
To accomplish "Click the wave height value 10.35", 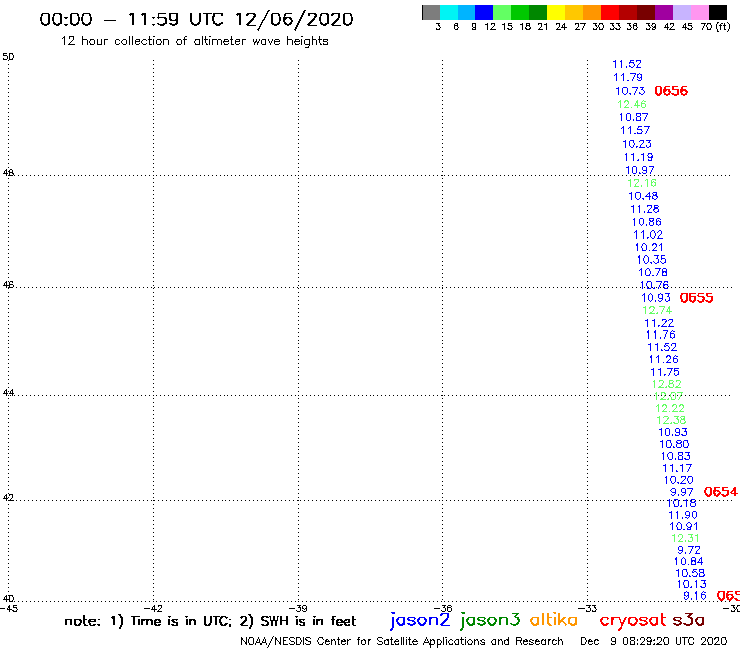I will click(651, 260).
